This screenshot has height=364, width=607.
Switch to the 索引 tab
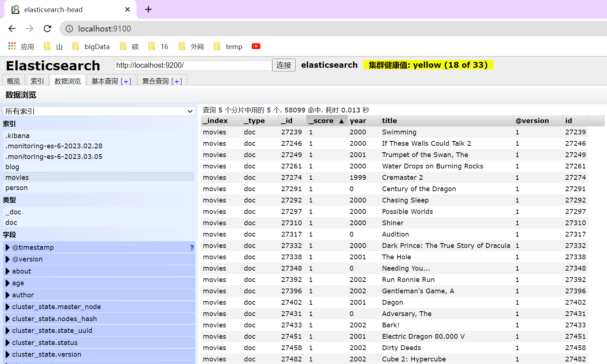(37, 81)
